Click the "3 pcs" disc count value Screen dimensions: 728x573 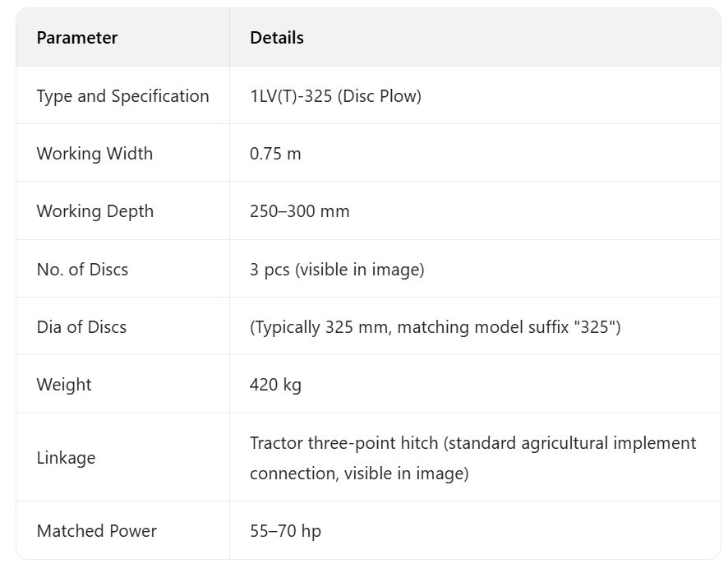tap(270, 269)
